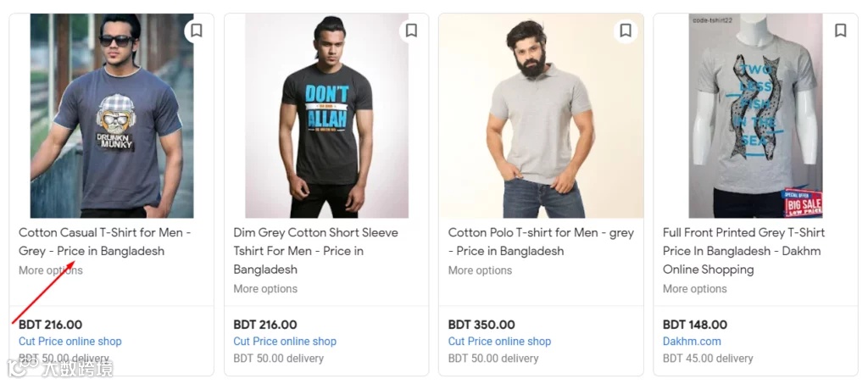Open Cotton Casual T-Shirt for Men title
Viewport: 868px width, 384px height.
coord(104,242)
